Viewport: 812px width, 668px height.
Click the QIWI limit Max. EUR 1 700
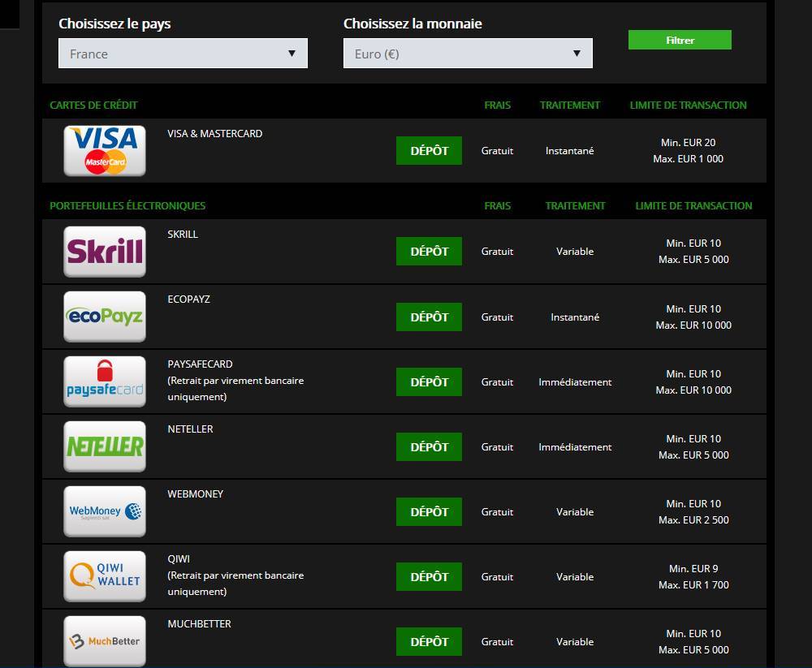coord(694,585)
